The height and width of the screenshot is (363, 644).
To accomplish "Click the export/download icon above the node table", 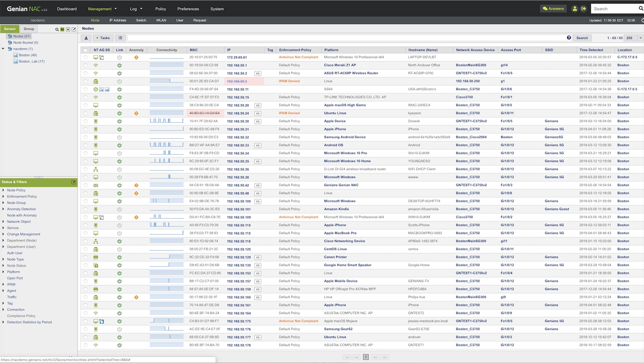I will point(86,38).
